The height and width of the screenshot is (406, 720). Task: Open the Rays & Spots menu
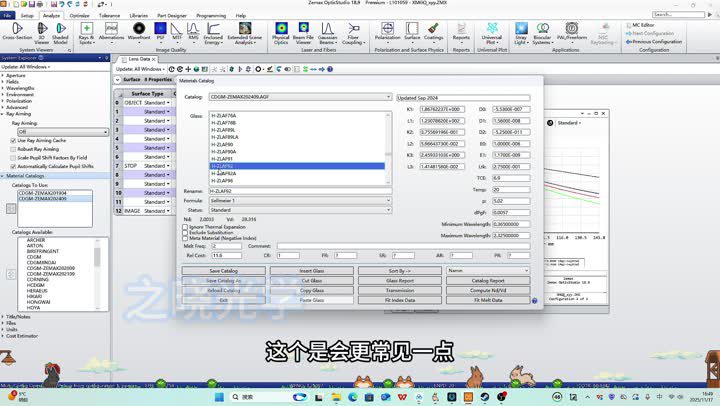coord(86,33)
